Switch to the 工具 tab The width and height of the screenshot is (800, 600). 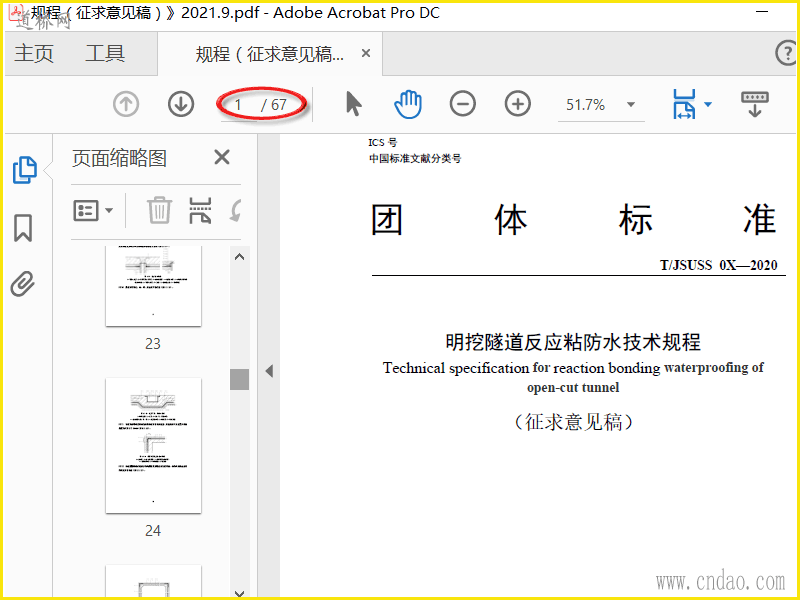pyautogui.click(x=105, y=53)
